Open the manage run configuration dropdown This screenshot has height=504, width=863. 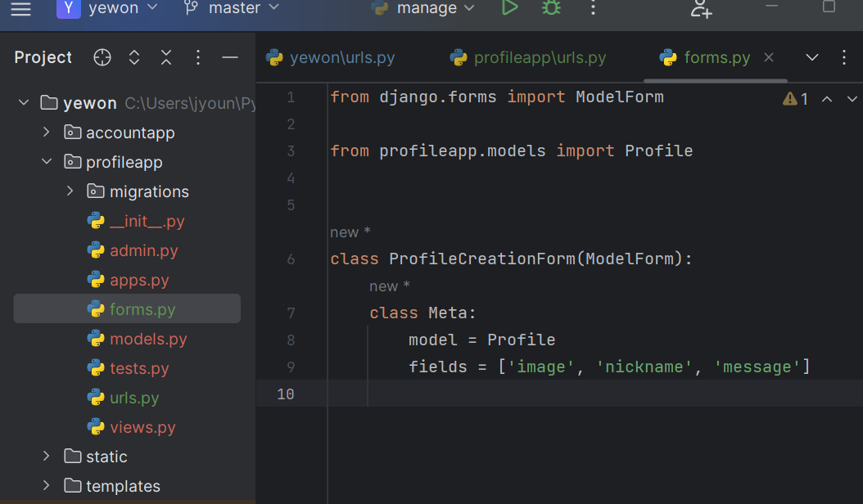point(422,7)
